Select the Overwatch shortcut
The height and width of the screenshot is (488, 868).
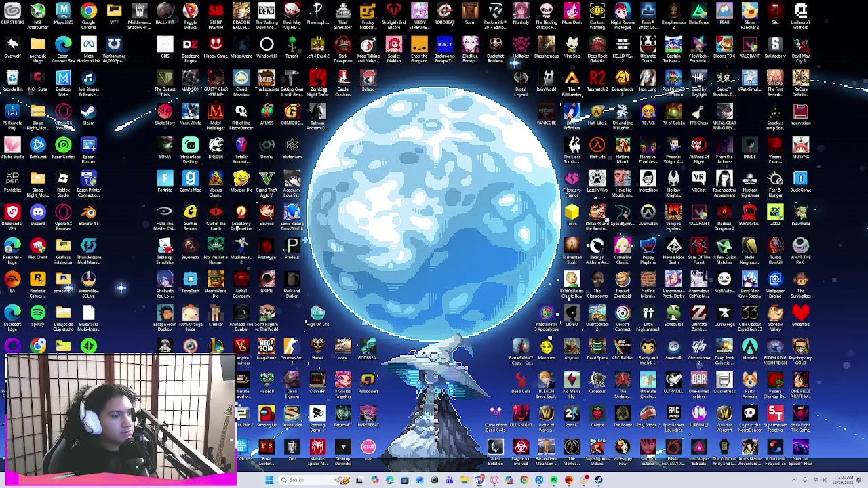click(648, 216)
